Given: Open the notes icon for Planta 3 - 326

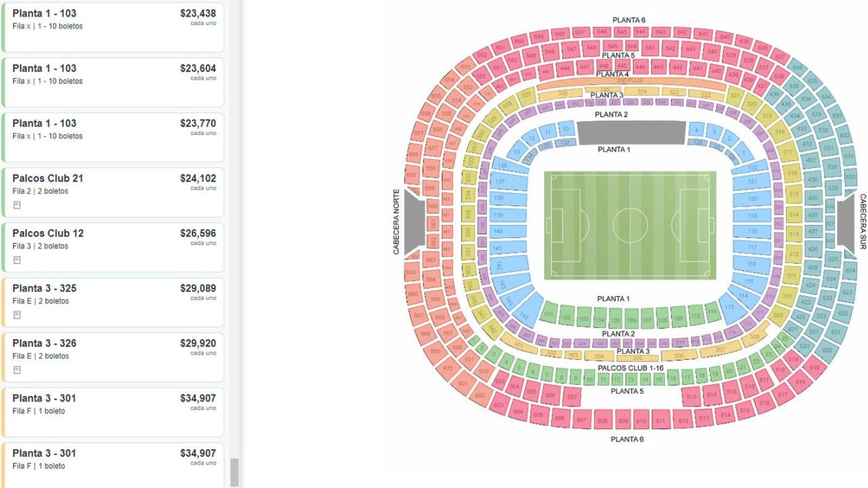Looking at the screenshot, I should click(x=17, y=369).
